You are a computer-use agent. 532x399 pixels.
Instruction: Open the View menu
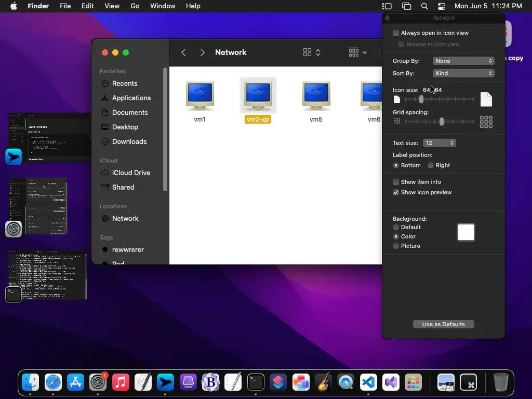tap(112, 6)
